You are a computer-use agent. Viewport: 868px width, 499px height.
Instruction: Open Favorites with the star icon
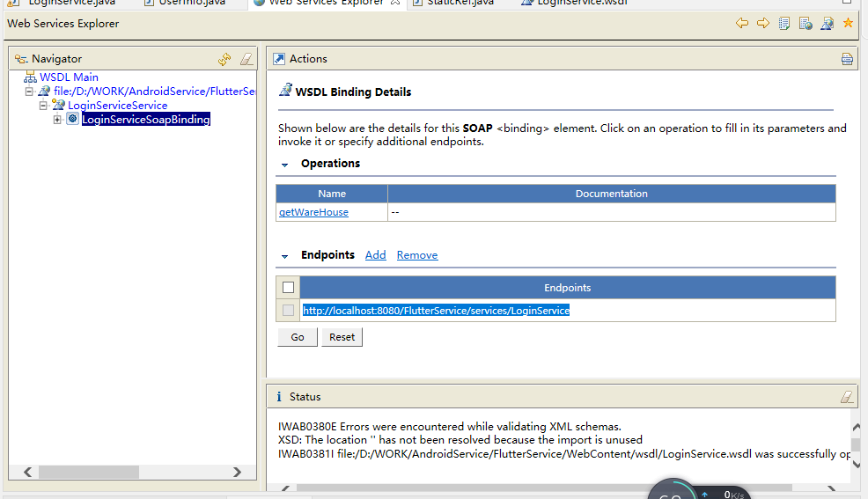click(848, 23)
